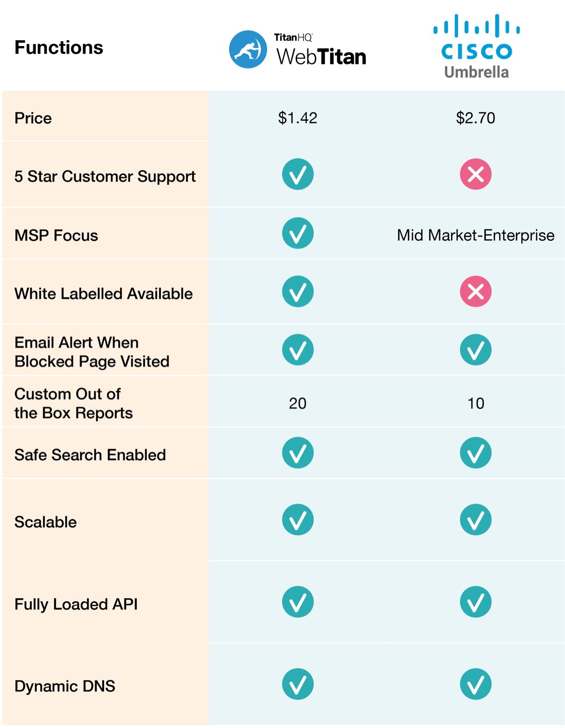Viewport: 565px width, 728px height.
Task: Click Cisco's Dynamic DNS checkmark icon
Action: click(x=476, y=684)
